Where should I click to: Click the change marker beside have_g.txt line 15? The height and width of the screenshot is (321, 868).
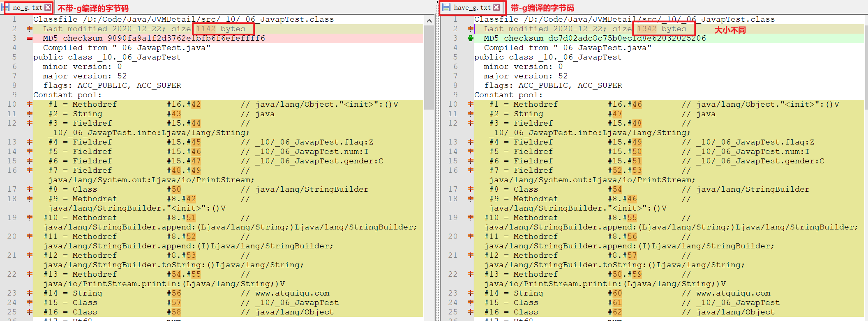[471, 161]
